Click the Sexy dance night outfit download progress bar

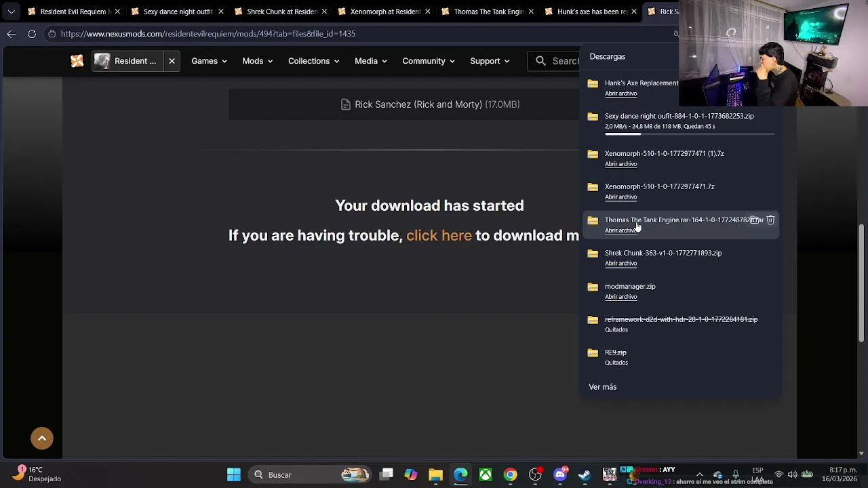point(689,134)
